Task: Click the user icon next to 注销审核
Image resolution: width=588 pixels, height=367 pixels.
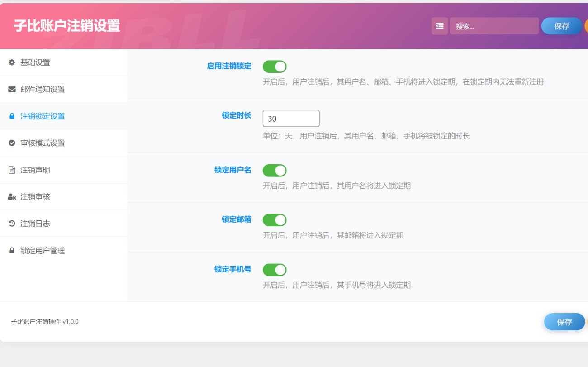Action: tap(11, 196)
